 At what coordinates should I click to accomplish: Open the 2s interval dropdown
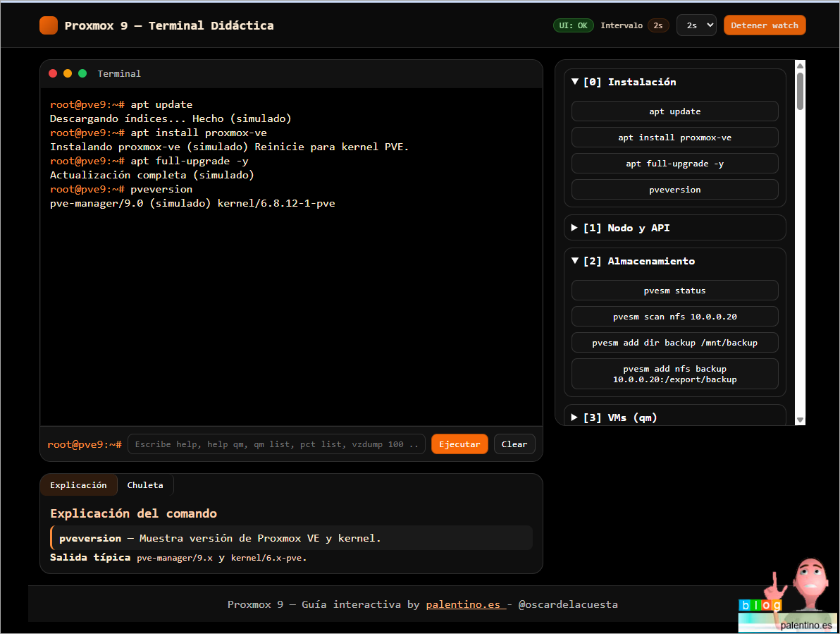696,25
